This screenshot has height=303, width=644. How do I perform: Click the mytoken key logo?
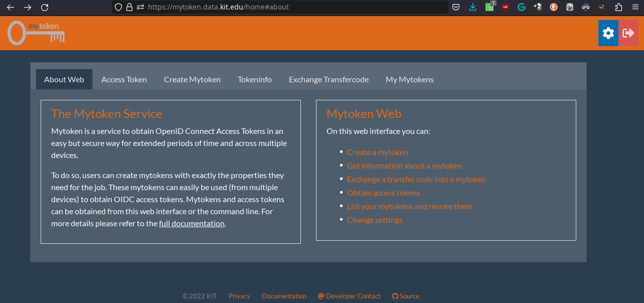coord(36,33)
